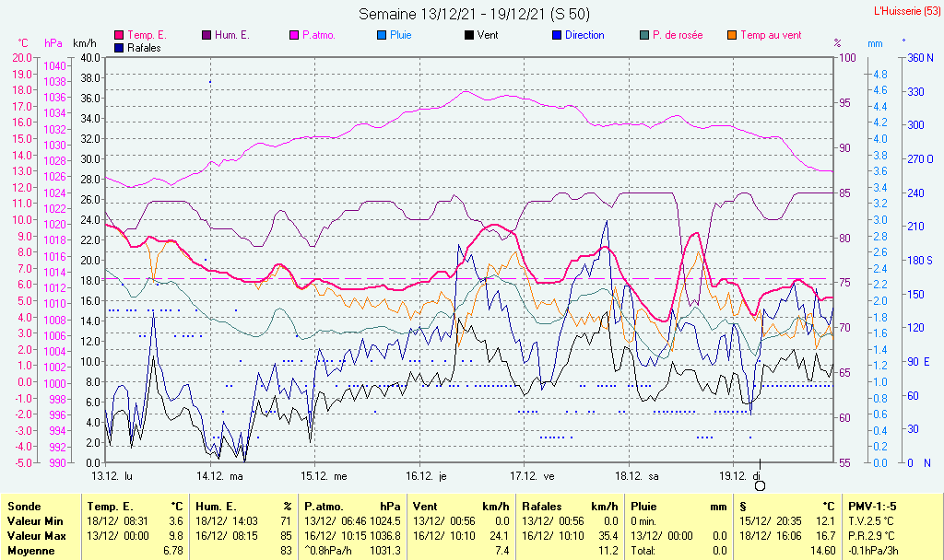Image resolution: width=944 pixels, height=560 pixels.
Task: Click the '270 O' direction axis label
Action: tap(921, 159)
